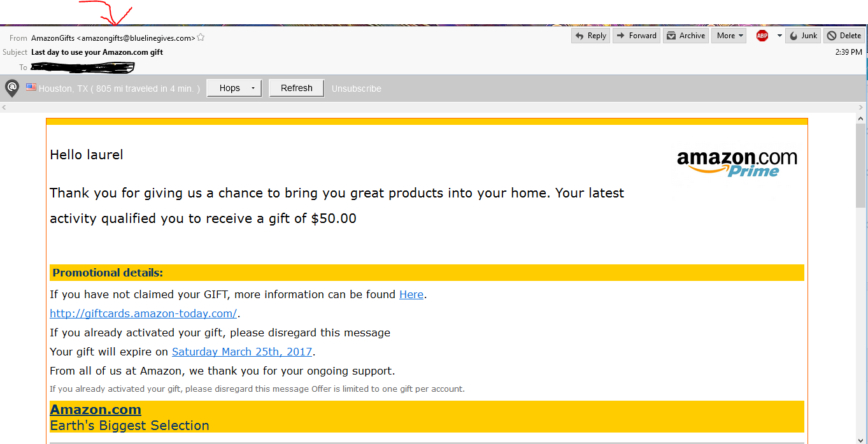Click the 'Earth's Biggest Selection' text

pos(129,426)
